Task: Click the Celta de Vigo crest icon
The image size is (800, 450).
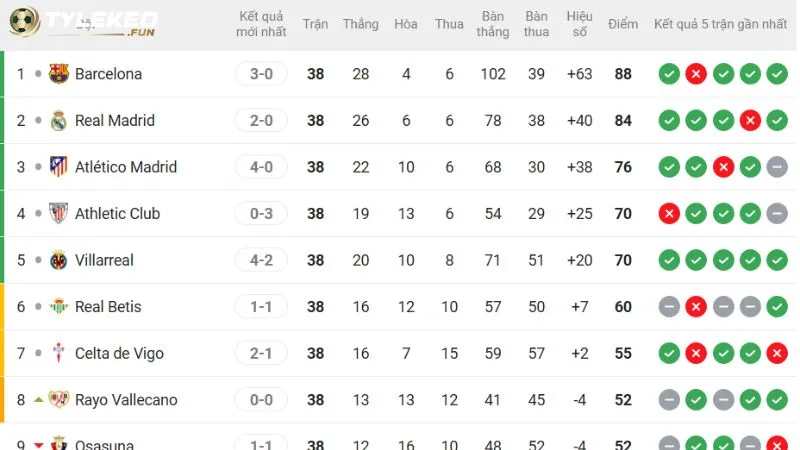Action: 59,353
